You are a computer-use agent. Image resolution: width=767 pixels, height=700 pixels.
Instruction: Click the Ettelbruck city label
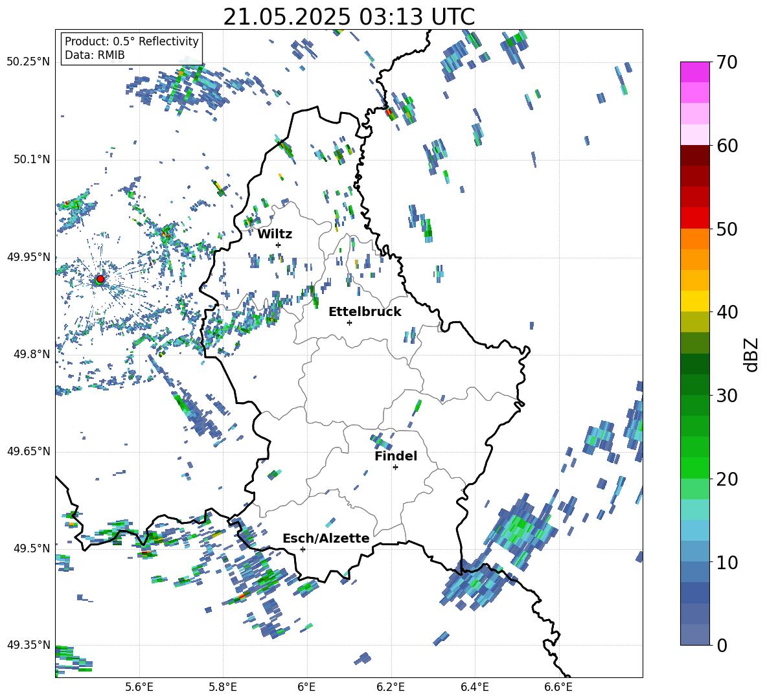pyautogui.click(x=365, y=312)
